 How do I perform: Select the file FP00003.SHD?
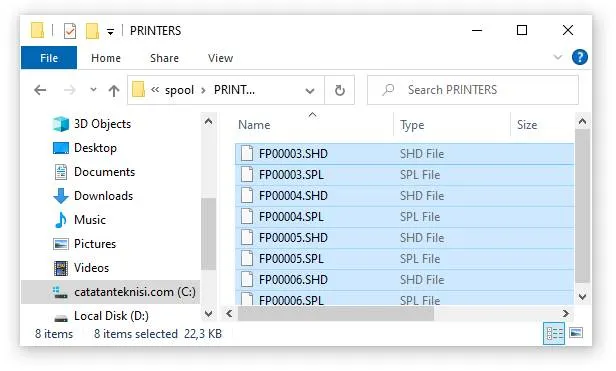click(x=405, y=154)
